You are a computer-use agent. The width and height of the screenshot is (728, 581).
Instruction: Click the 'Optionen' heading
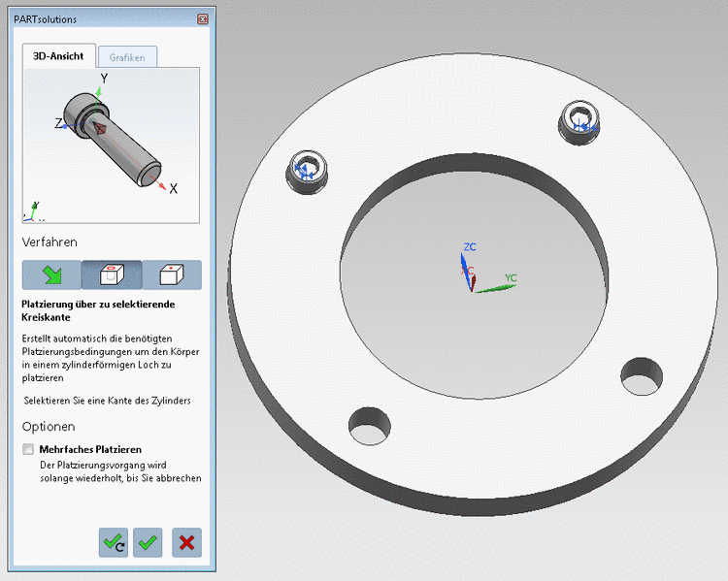49,427
